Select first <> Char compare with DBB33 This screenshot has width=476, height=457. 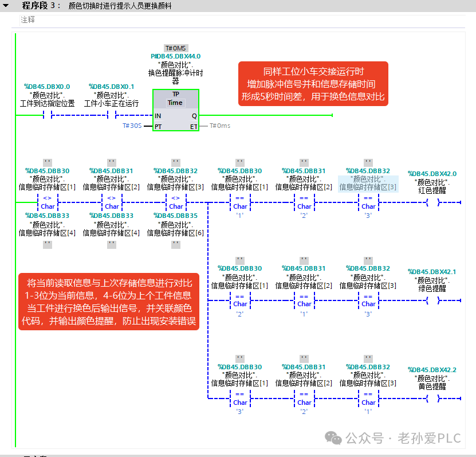point(48,202)
